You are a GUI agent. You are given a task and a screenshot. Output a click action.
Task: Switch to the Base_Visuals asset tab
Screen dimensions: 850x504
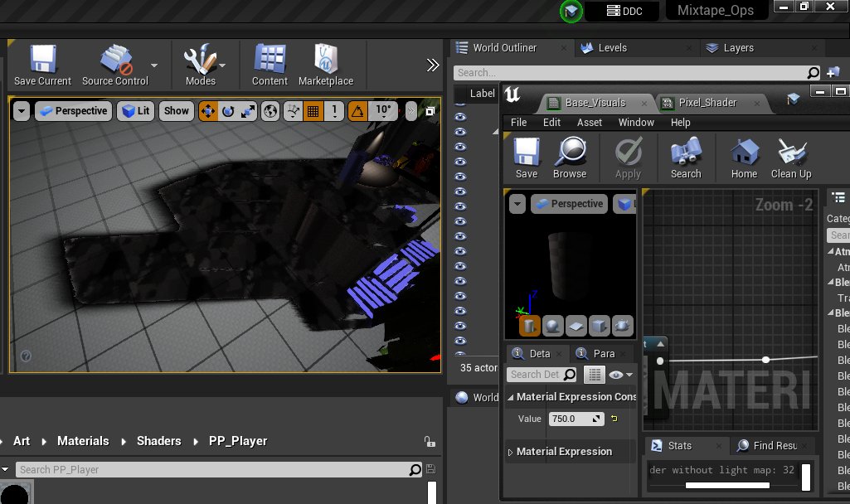595,103
